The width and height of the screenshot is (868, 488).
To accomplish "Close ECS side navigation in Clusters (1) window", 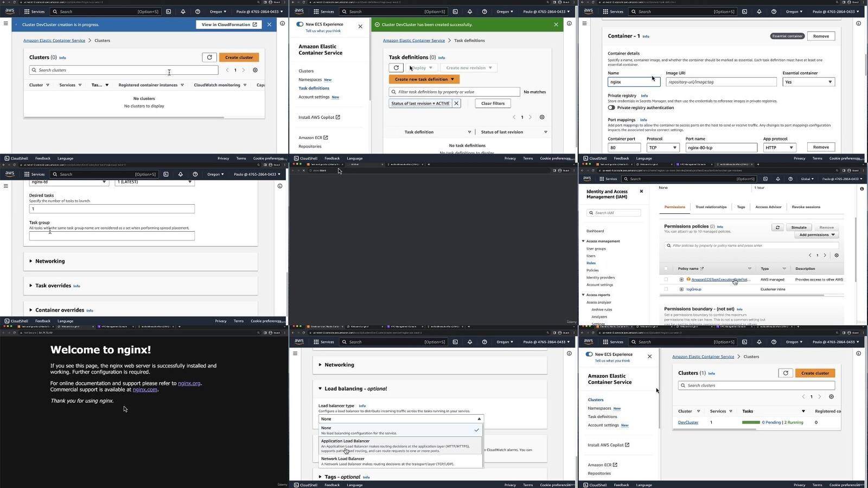I will (x=649, y=357).
